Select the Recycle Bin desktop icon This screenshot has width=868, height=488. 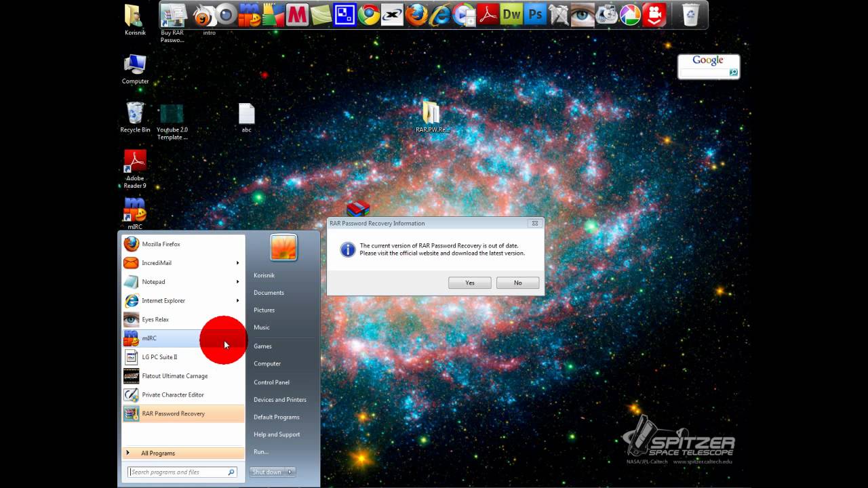click(x=135, y=117)
